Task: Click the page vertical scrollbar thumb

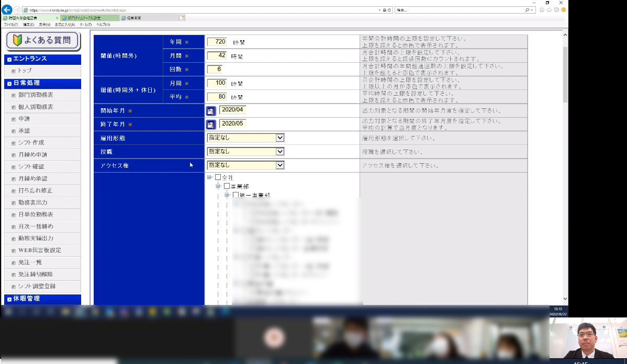Action: coord(565,74)
